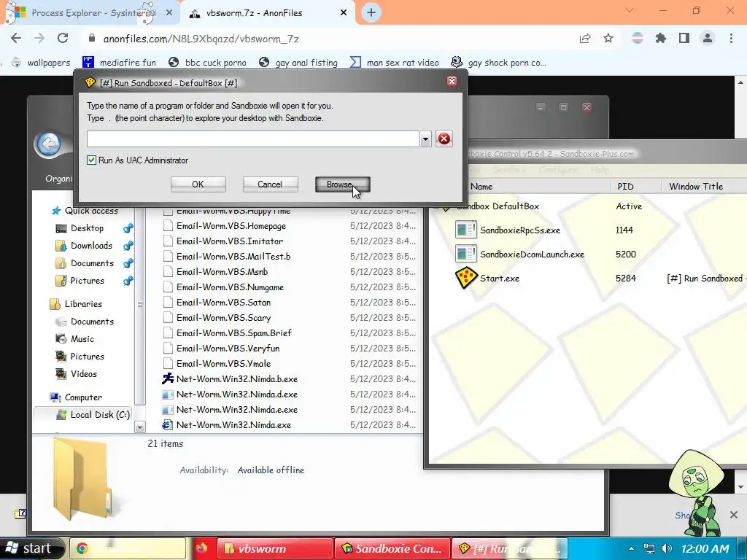This screenshot has width=747, height=560.
Task: Open the program name dropdown arrow
Action: tap(425, 139)
